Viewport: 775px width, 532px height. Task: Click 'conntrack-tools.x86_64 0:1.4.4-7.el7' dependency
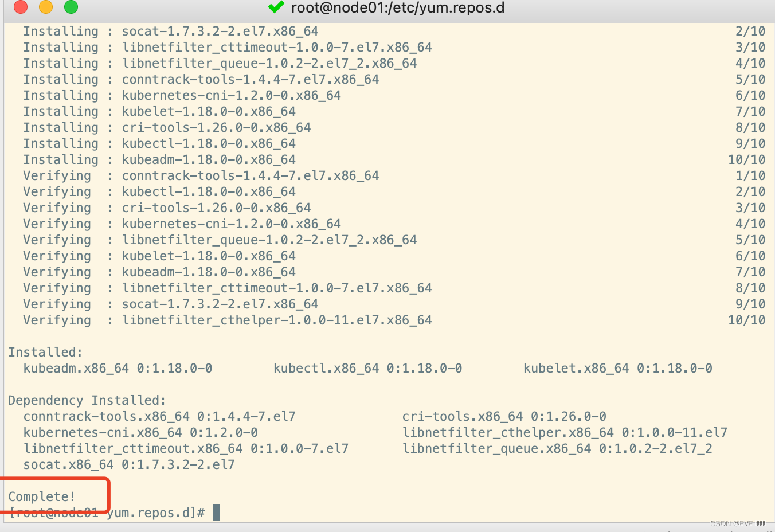point(159,417)
